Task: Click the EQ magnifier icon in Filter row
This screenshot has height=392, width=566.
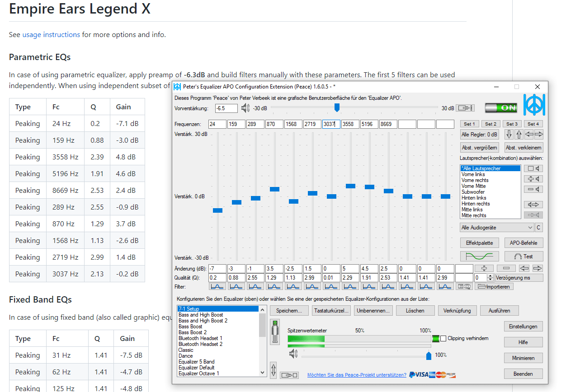Action: (x=464, y=286)
